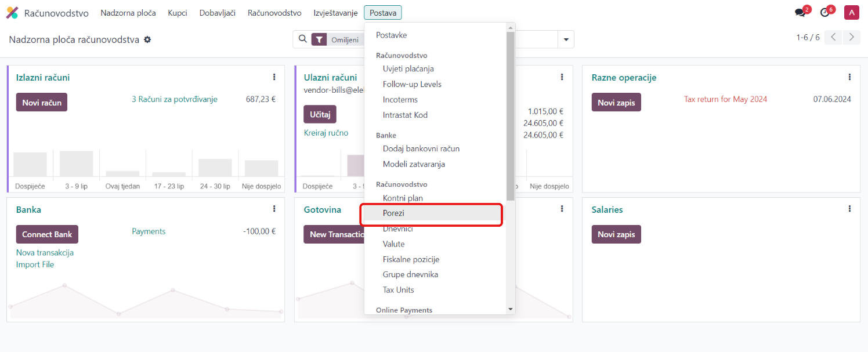Click the search magnifier icon

click(x=302, y=39)
